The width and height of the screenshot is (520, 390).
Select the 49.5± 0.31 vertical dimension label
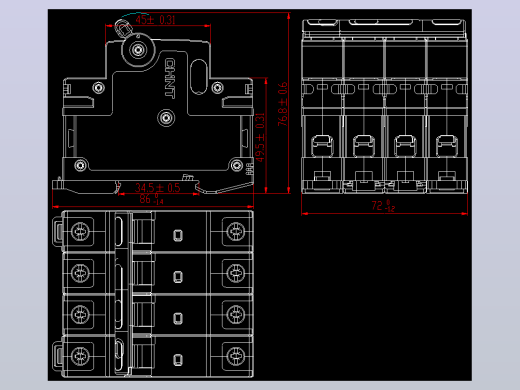[x=260, y=137]
